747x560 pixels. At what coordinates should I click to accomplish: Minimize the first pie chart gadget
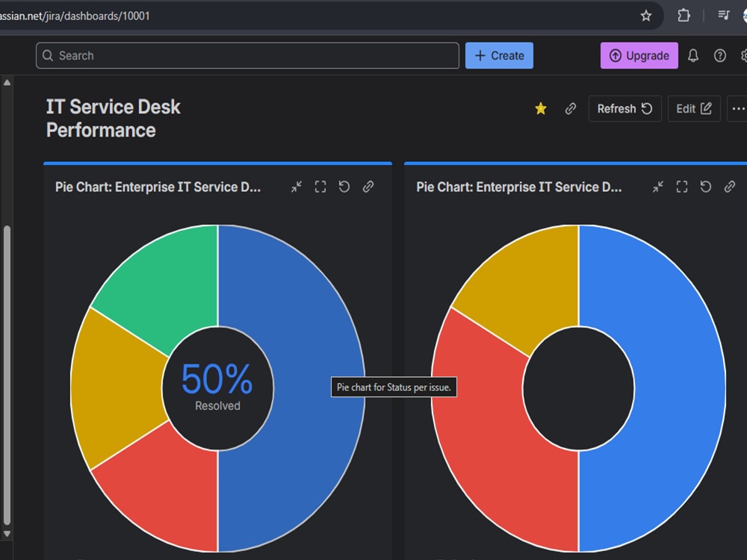(297, 187)
